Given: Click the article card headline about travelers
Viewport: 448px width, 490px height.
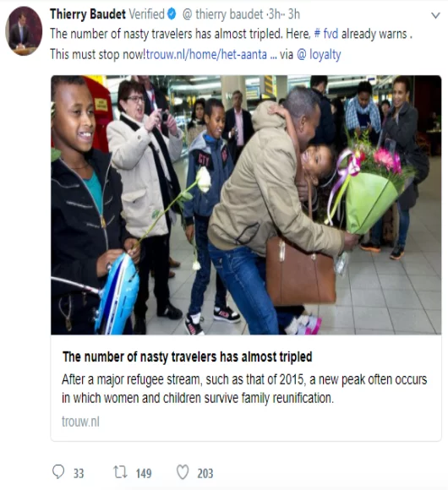Looking at the screenshot, I should tap(188, 357).
